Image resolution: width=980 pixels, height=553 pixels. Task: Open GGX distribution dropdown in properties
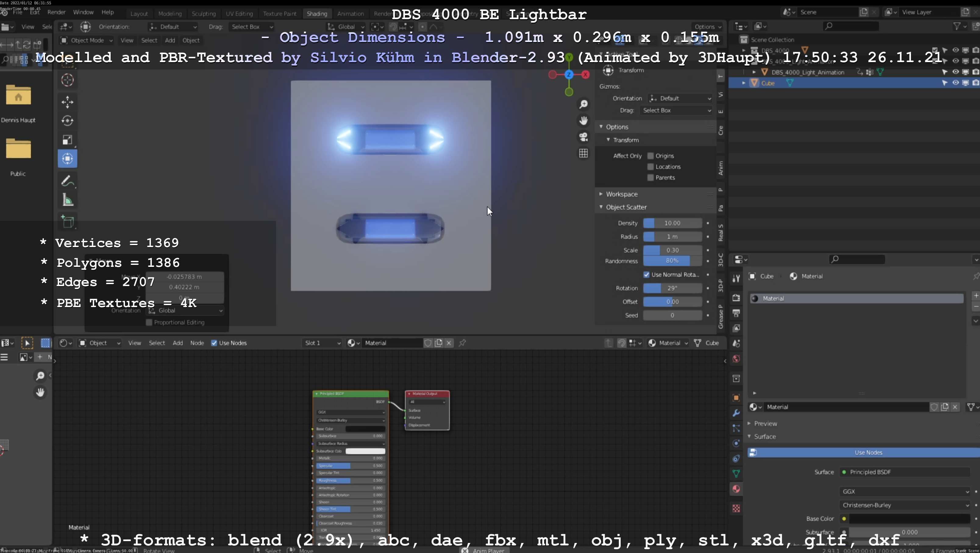click(x=905, y=492)
